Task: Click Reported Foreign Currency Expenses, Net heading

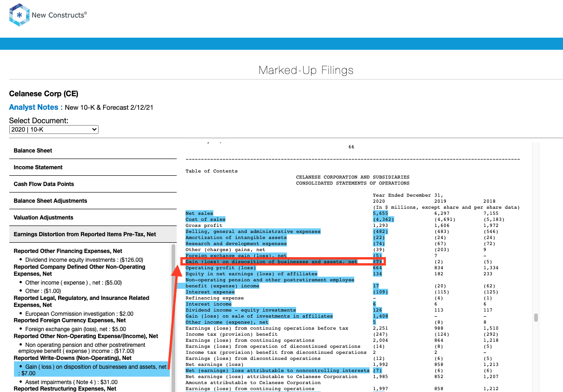Action: (70, 320)
